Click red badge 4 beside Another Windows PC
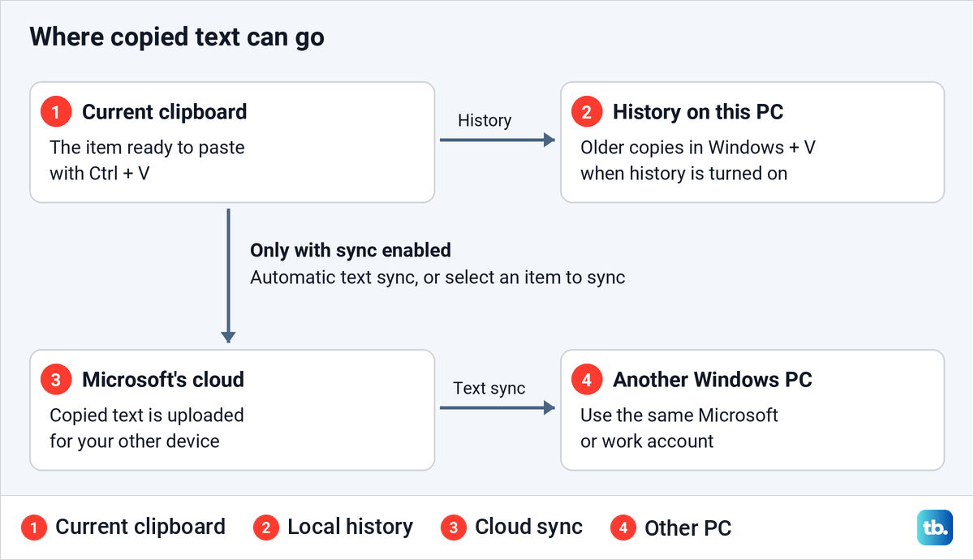The image size is (974, 560). click(x=587, y=380)
